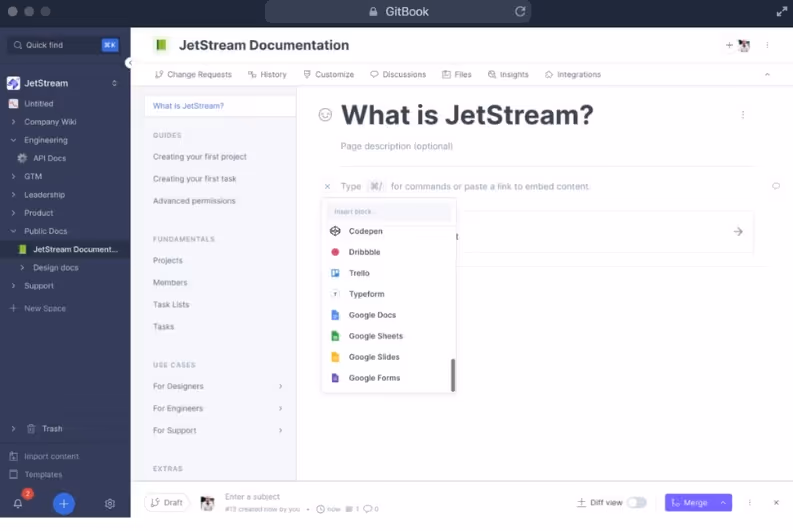Image resolution: width=793 pixels, height=531 pixels.
Task: Click the Trello icon in block list
Action: click(335, 273)
